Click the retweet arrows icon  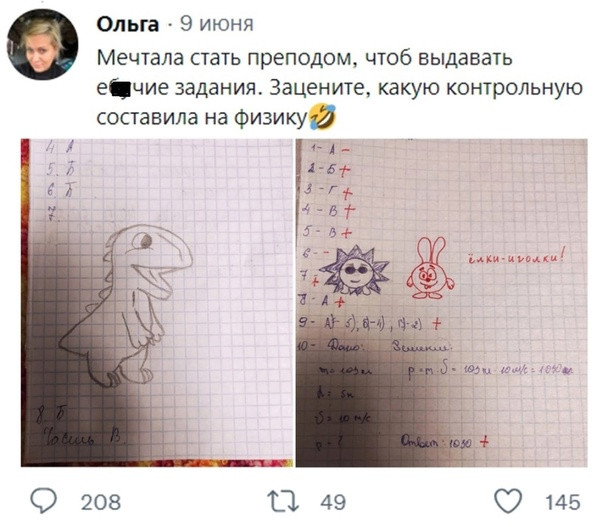point(283,502)
